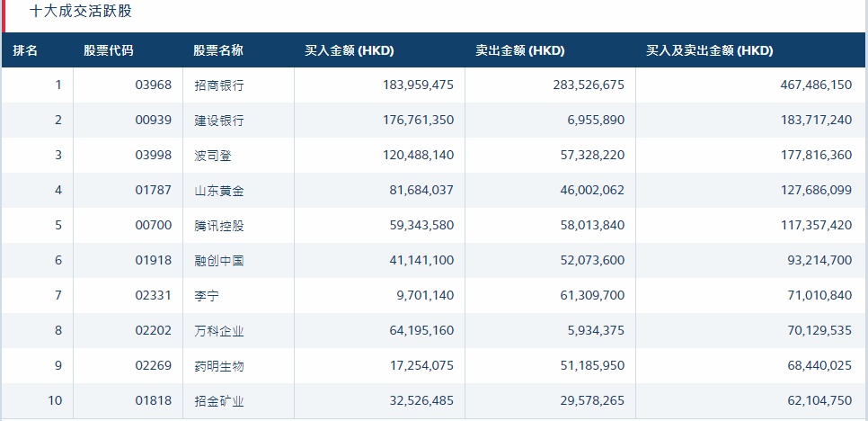
Task: Select stock code 03968
Action: click(x=154, y=85)
